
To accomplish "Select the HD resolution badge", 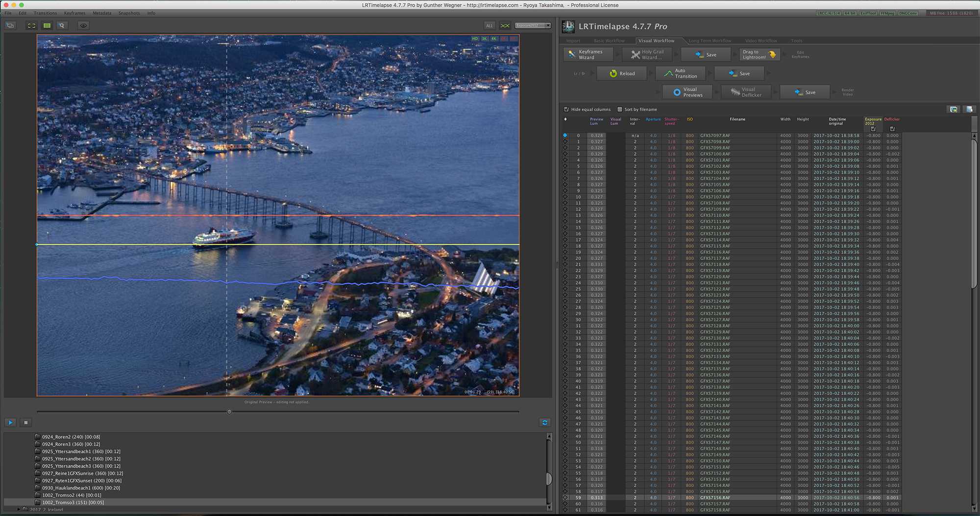I will (475, 39).
